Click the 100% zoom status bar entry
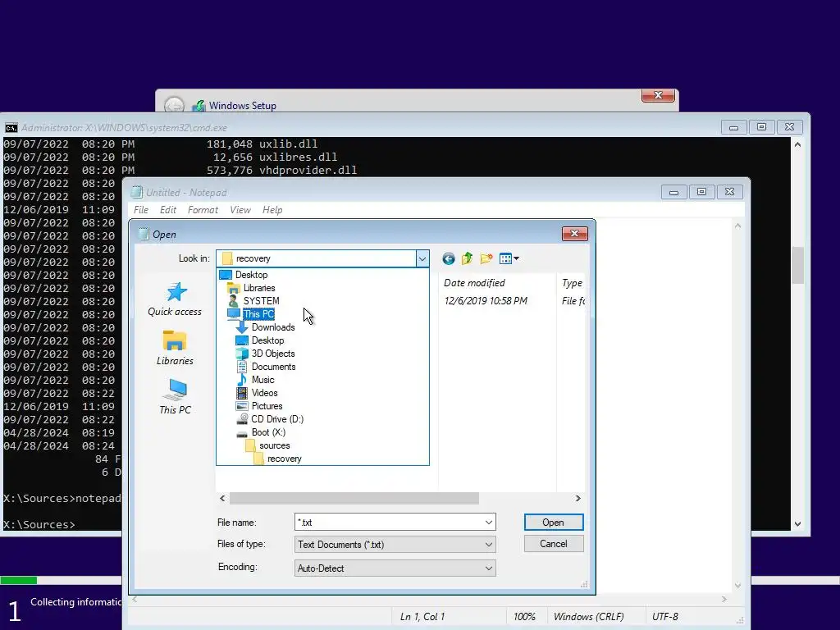Screen dimensions: 840x630 pos(524,617)
